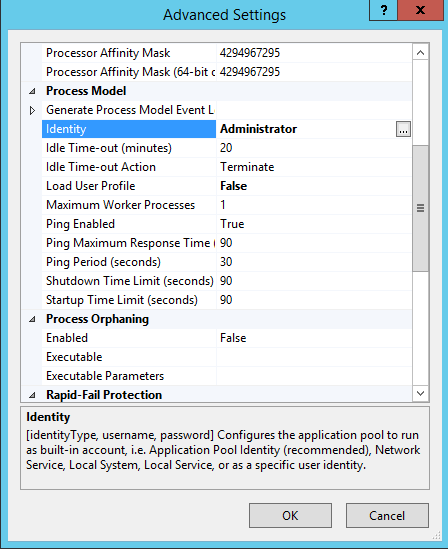Click the scroll down arrow
Screen dimensions: 448x550
pyautogui.click(x=420, y=393)
